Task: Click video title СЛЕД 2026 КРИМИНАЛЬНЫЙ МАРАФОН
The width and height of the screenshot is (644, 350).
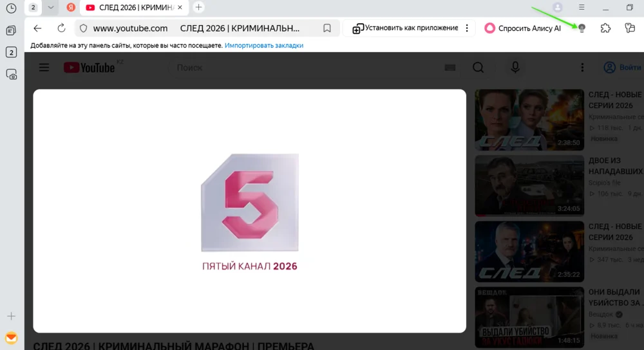Action: click(174, 346)
